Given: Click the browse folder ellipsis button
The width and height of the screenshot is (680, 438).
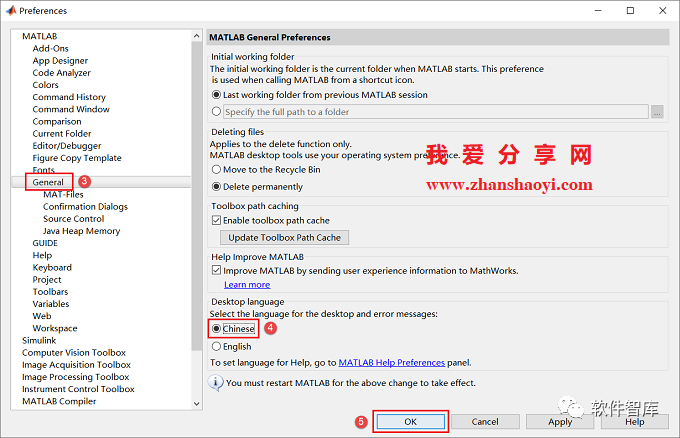Looking at the screenshot, I should tap(657, 112).
